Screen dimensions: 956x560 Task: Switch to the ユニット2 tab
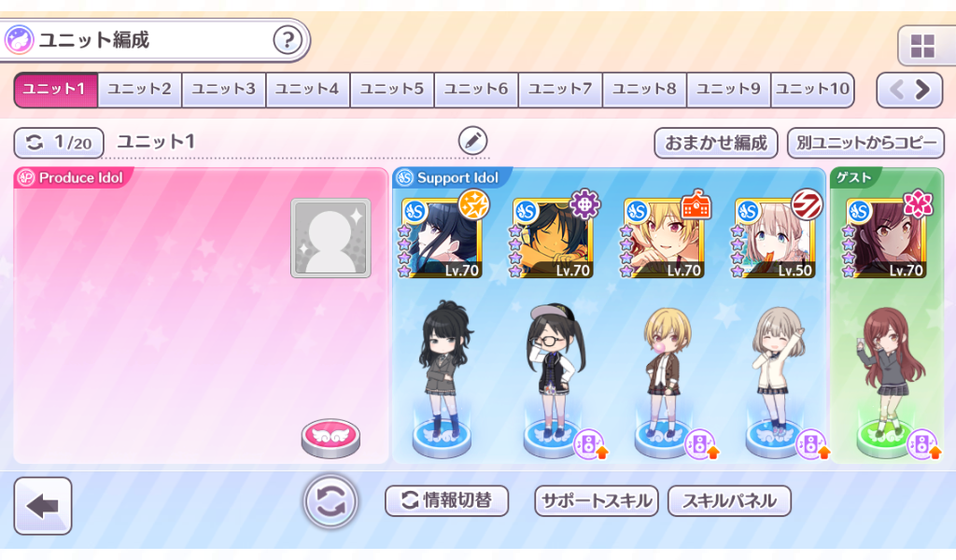[x=140, y=90]
